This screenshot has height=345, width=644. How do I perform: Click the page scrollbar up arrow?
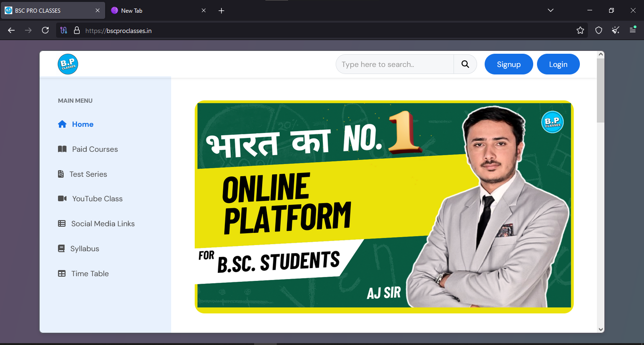coord(601,55)
